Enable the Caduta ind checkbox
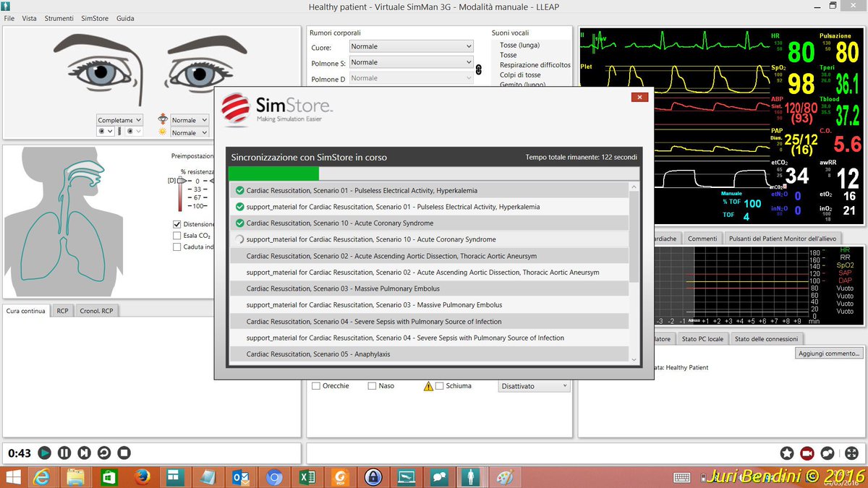 [177, 247]
